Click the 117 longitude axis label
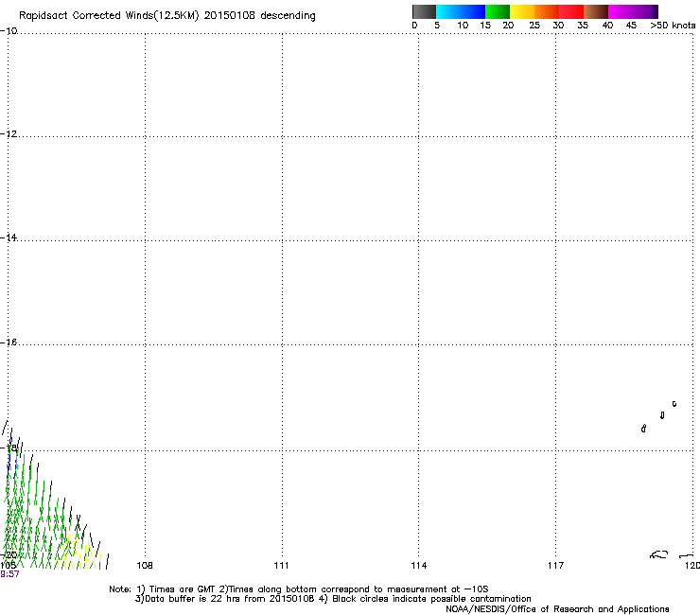This screenshot has width=700, height=615. pos(556,566)
